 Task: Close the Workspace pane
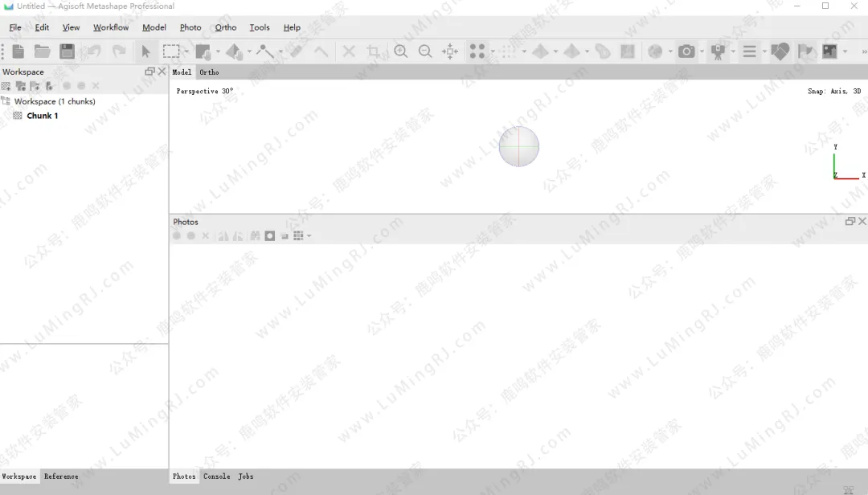(162, 72)
